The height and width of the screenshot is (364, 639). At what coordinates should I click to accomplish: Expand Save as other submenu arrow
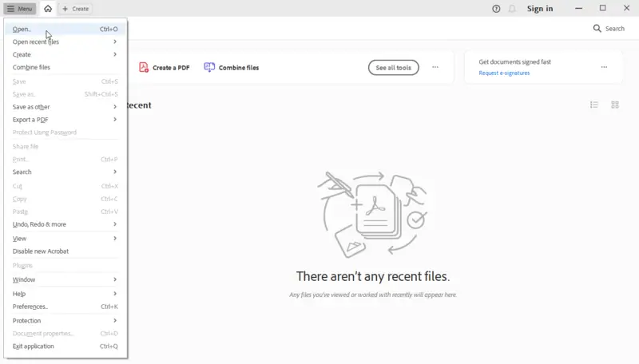[115, 107]
